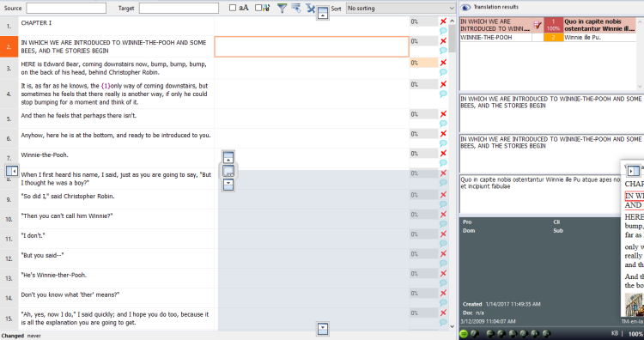Viewport: 644px width, 340px height.
Task: Open the Sort 'No sorting' dropdown
Action: click(x=400, y=9)
